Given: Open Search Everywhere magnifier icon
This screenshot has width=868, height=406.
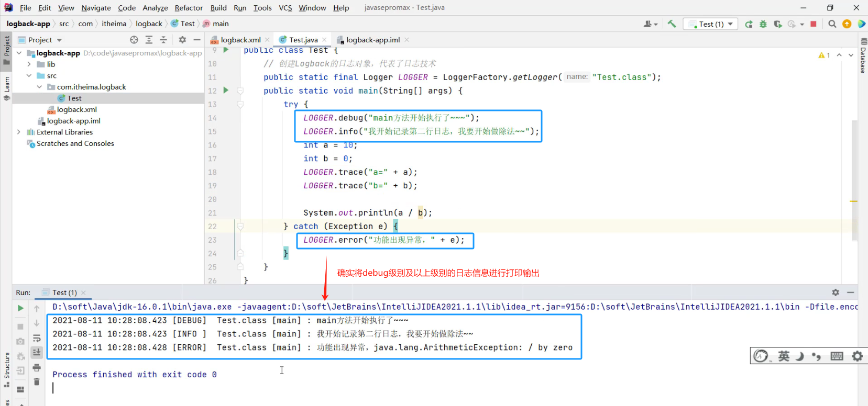Looking at the screenshot, I should click(x=832, y=24).
